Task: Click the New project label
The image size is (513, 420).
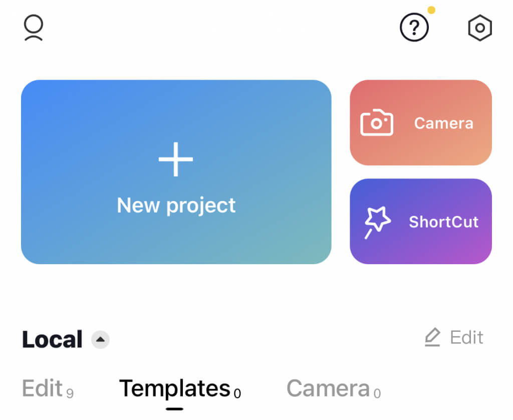Action: tap(176, 205)
